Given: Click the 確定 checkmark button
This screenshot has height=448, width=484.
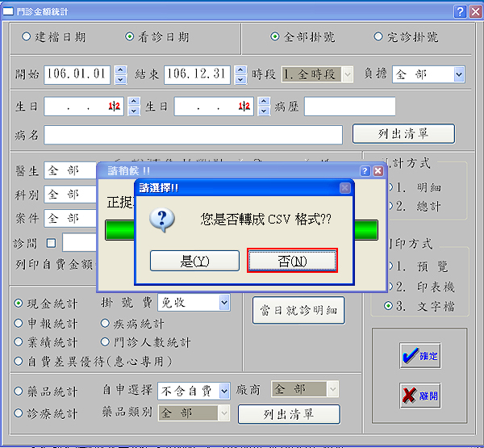Looking at the screenshot, I should click(419, 355).
